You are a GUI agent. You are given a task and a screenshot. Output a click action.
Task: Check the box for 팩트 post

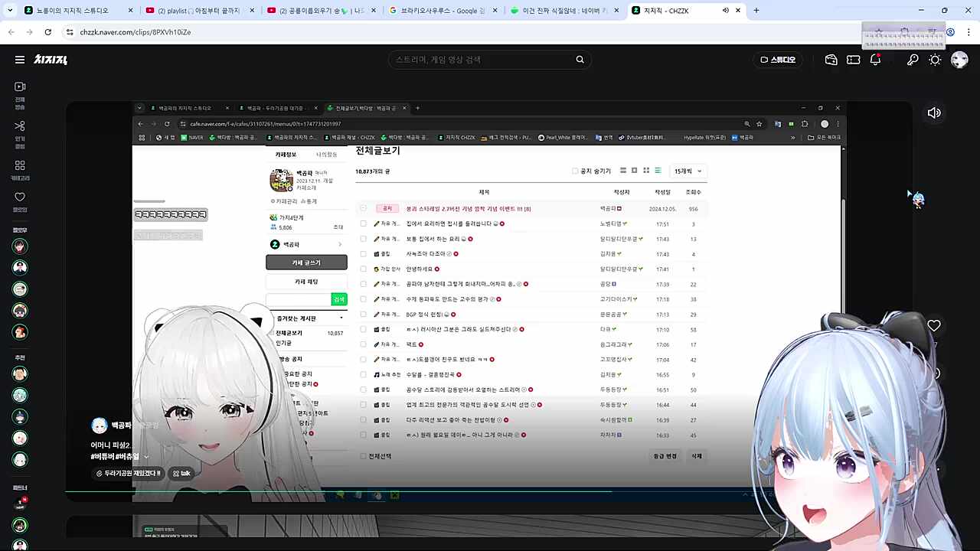click(363, 344)
